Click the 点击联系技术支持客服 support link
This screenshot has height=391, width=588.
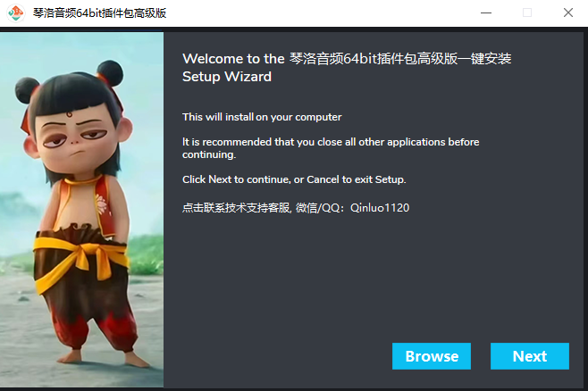[236, 208]
